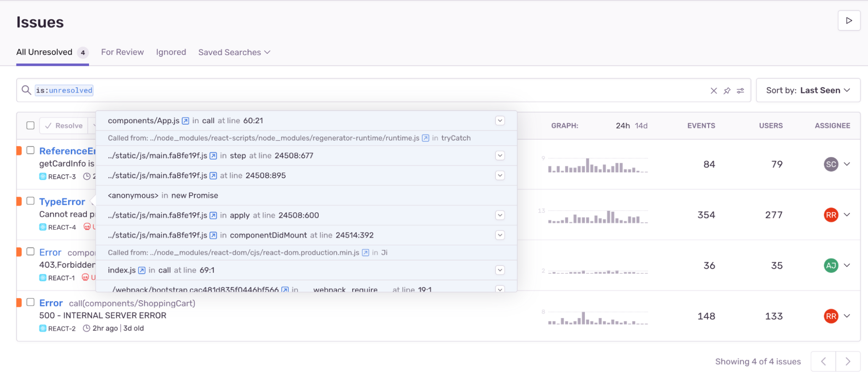Expand the components/App.js call frame
868x381 pixels.
coord(500,121)
